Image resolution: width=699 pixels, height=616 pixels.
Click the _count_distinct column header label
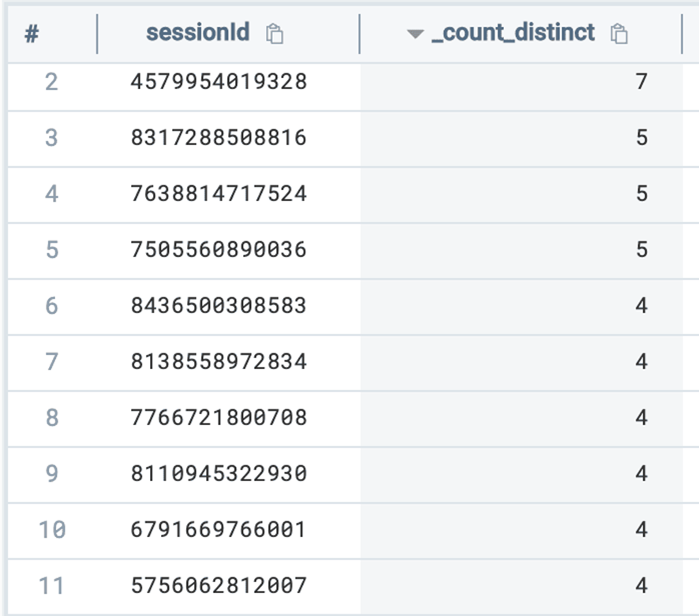pyautogui.click(x=513, y=33)
